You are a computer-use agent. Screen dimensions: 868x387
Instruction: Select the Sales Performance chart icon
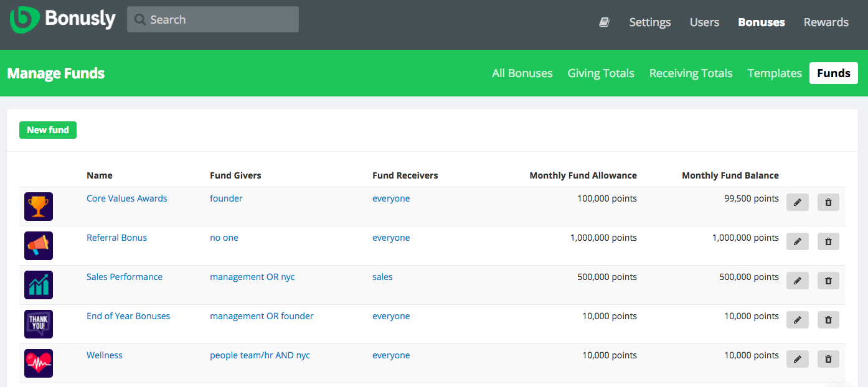38,284
